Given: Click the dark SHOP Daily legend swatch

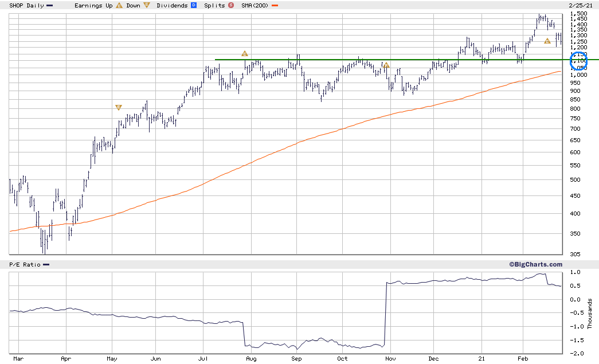Looking at the screenshot, I should coord(50,5).
